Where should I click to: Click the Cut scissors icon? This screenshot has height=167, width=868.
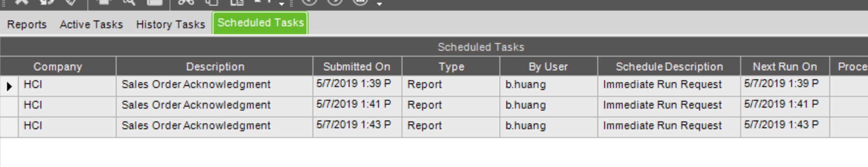[x=186, y=2]
